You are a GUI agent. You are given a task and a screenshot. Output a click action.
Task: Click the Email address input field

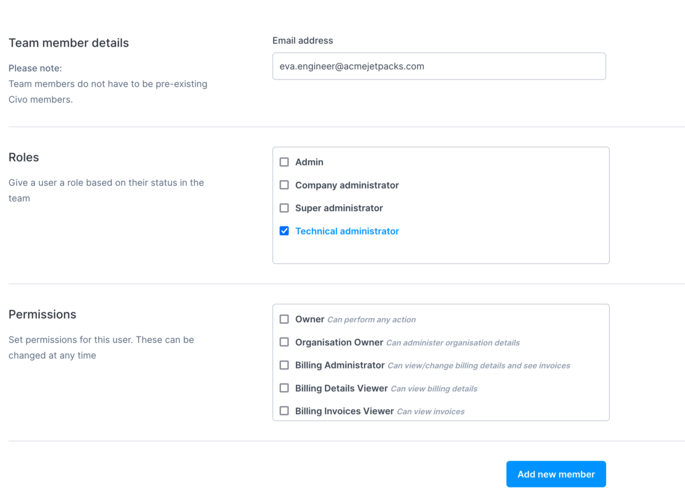(438, 66)
